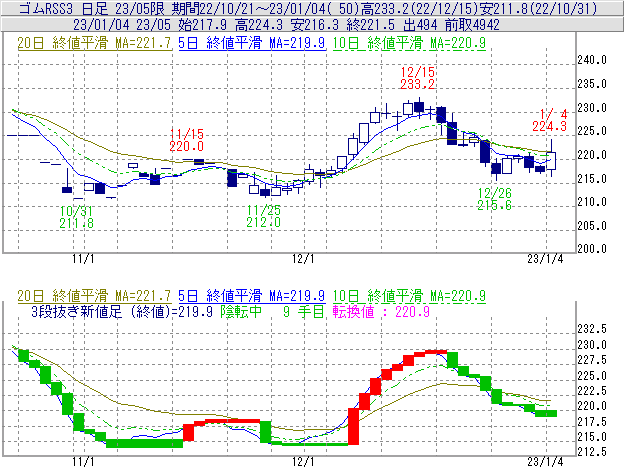Click the green trough label '10/31 211.8'
Viewport: 624px width, 475px height.
coord(76,217)
